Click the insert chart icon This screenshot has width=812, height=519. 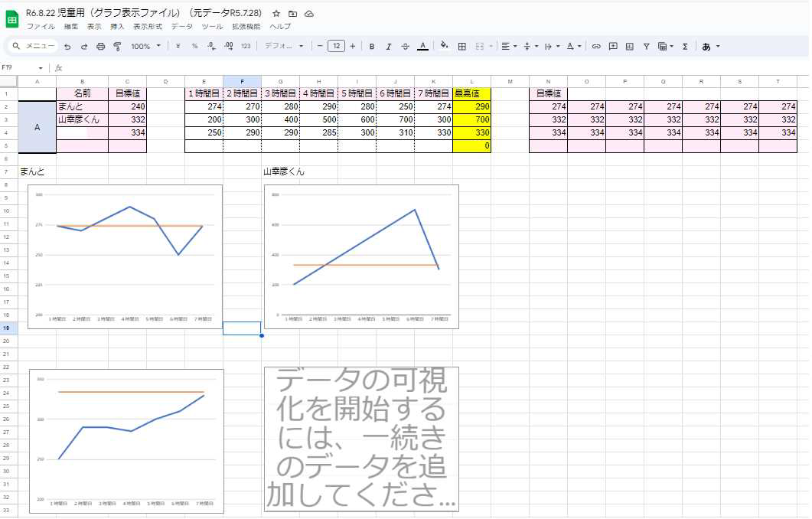coord(629,47)
